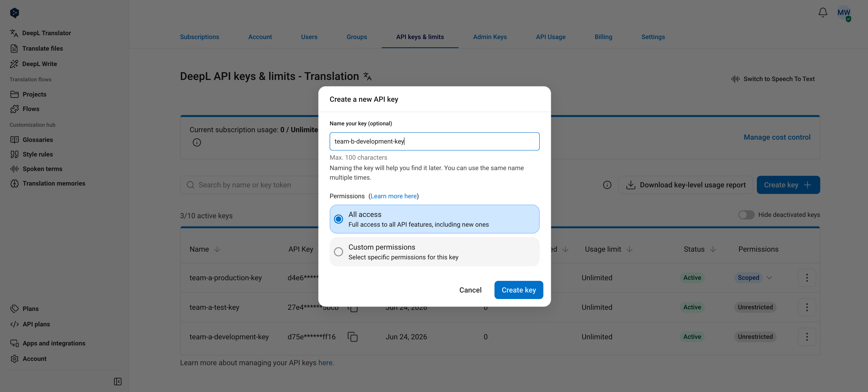This screenshot has width=868, height=392.
Task: Go to the Groups tab
Action: 357,37
